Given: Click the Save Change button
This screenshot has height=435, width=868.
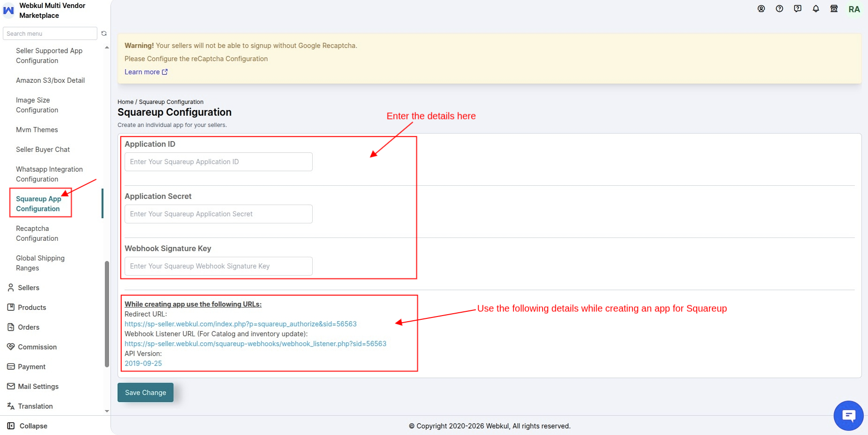Looking at the screenshot, I should click(x=145, y=393).
